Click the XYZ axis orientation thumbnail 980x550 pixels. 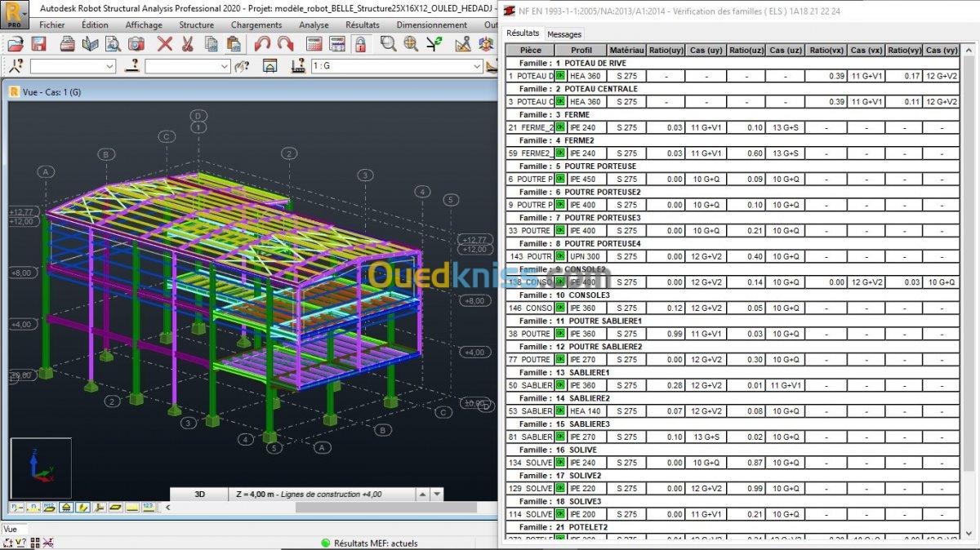(x=41, y=468)
